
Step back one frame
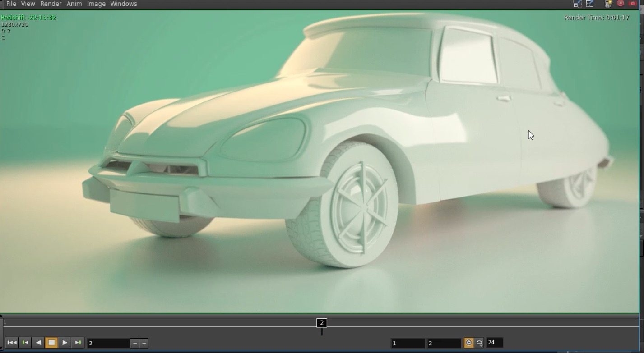25,343
